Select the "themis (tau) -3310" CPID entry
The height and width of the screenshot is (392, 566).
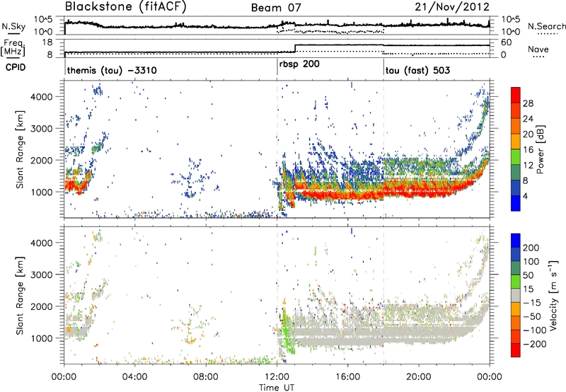(112, 70)
